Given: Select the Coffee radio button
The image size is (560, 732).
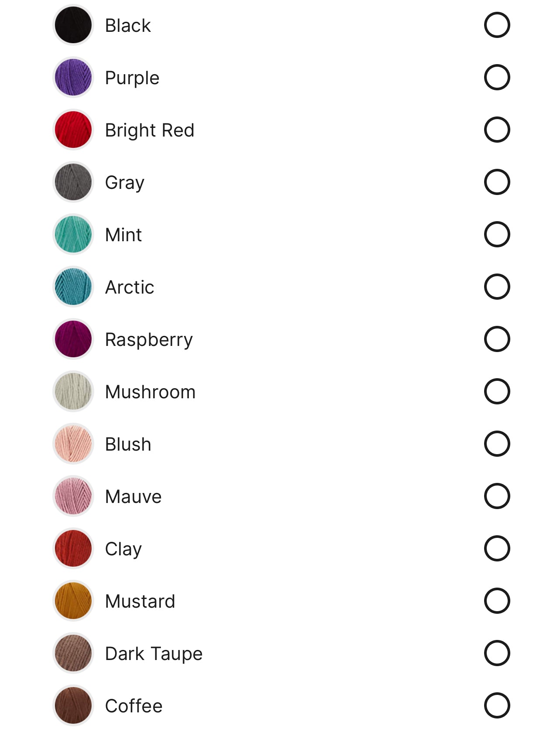Looking at the screenshot, I should 497,705.
